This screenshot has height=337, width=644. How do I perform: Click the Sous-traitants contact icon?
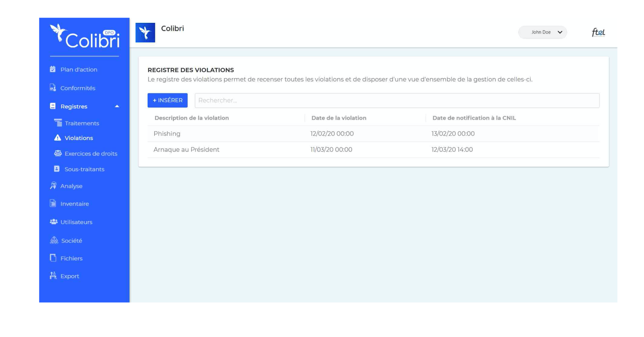(x=57, y=169)
